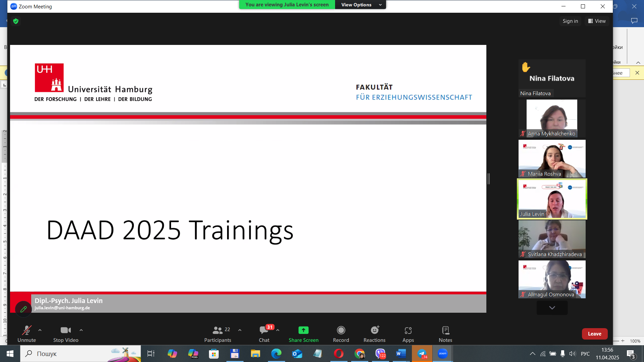Screen dimensions: 644x362
Task: Click the green Share Screen button
Action: coord(304,334)
